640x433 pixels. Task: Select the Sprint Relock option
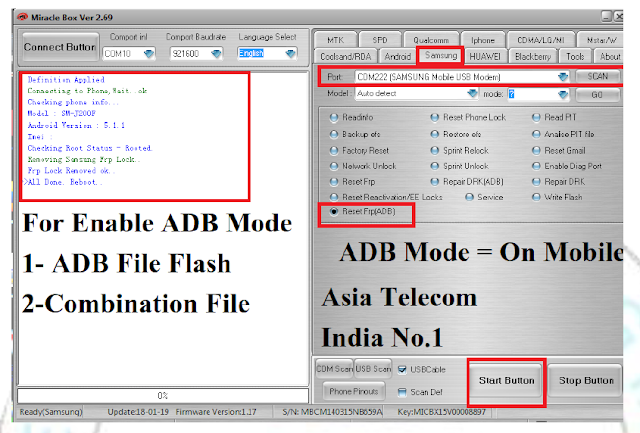[435, 151]
